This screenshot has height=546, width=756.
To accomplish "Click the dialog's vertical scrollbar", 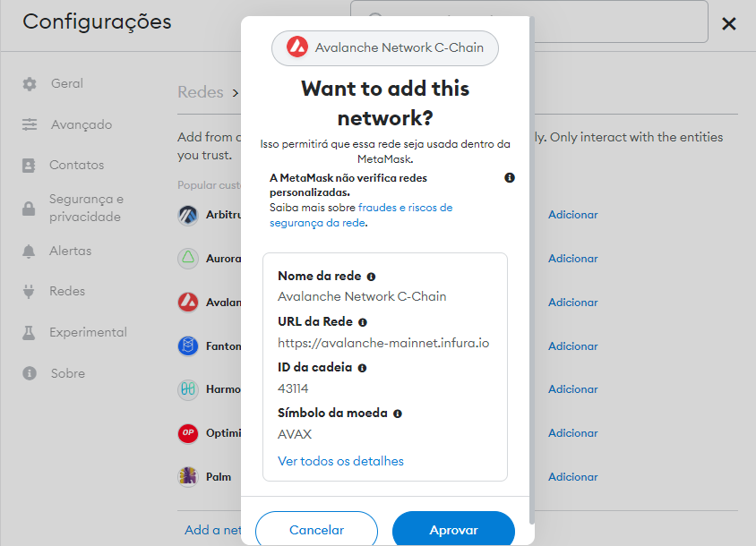I will coord(532,270).
